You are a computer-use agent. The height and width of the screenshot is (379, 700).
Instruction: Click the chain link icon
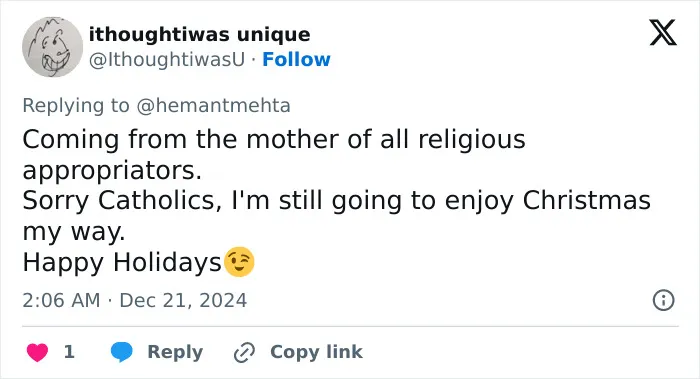click(x=244, y=352)
